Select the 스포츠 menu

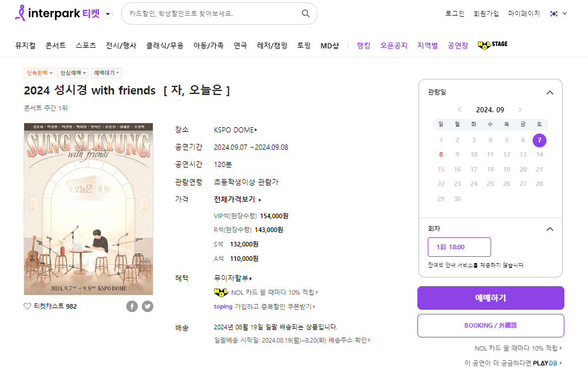pos(86,45)
